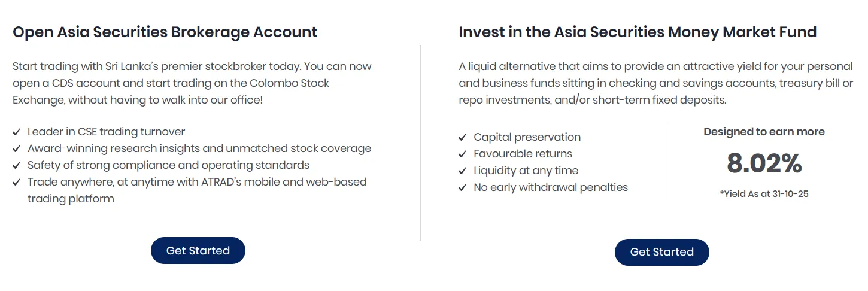
Task: Click checkmark beside Favourable returns
Action: [463, 154]
